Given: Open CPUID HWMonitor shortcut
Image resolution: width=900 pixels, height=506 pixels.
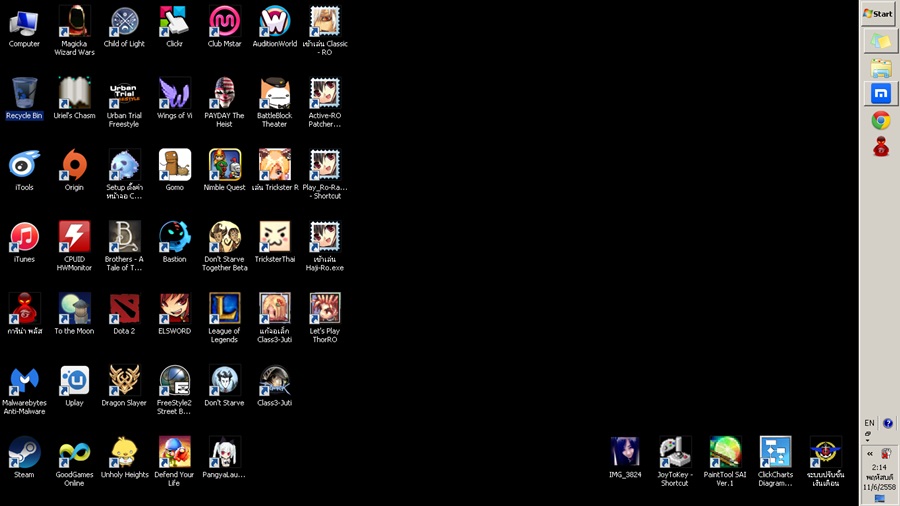Looking at the screenshot, I should pos(74,246).
